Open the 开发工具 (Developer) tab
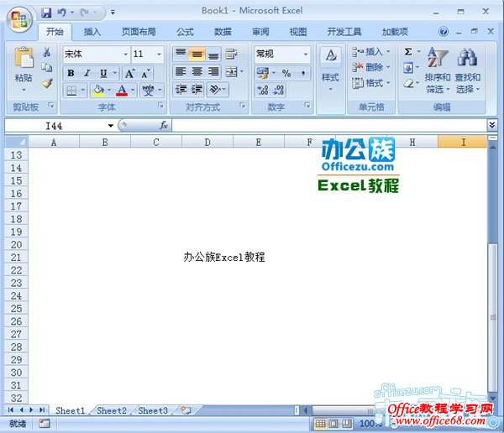This screenshot has width=504, height=433. click(344, 32)
